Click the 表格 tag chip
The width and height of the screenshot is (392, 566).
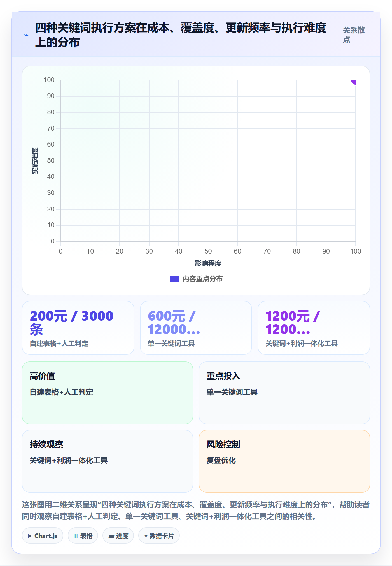click(83, 536)
